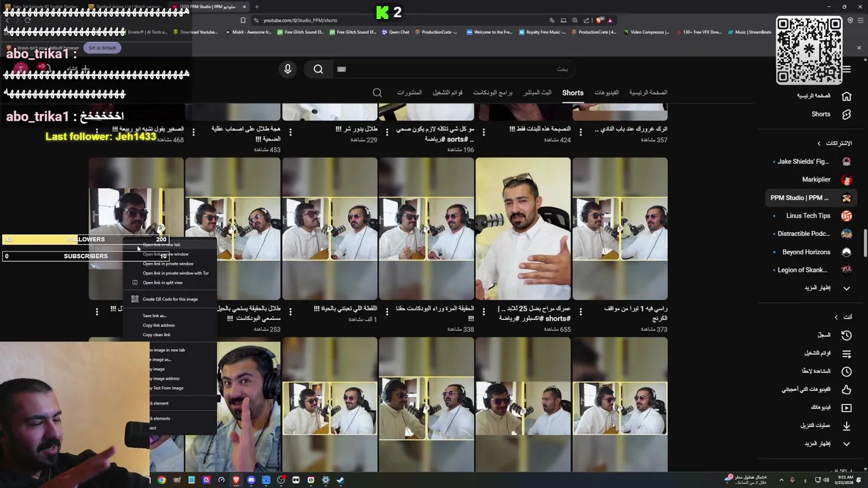Switch to البث المباشر channel tab
Viewport: 868px width, 488px height.
[x=538, y=93]
